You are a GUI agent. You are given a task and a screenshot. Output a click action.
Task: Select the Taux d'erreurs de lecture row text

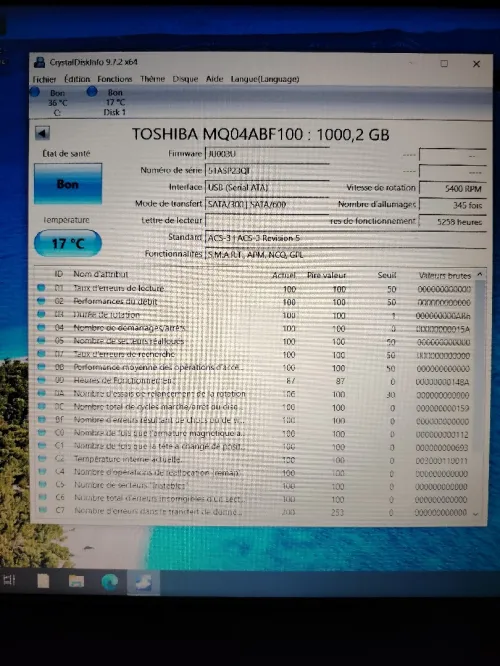(x=119, y=288)
